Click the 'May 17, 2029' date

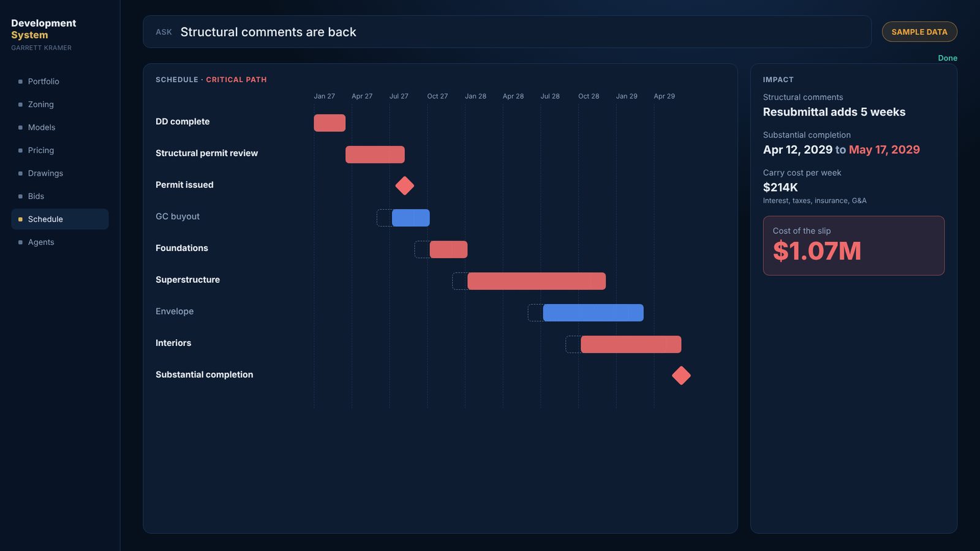pos(884,150)
